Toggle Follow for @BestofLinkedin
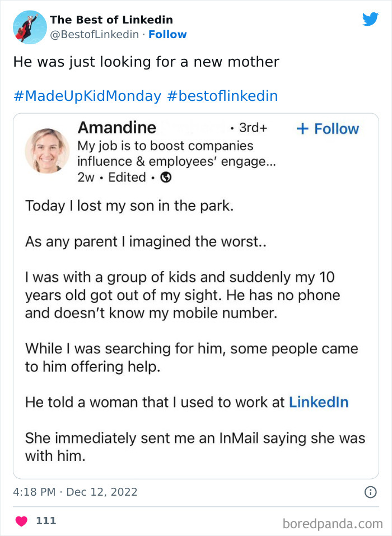 (167, 35)
